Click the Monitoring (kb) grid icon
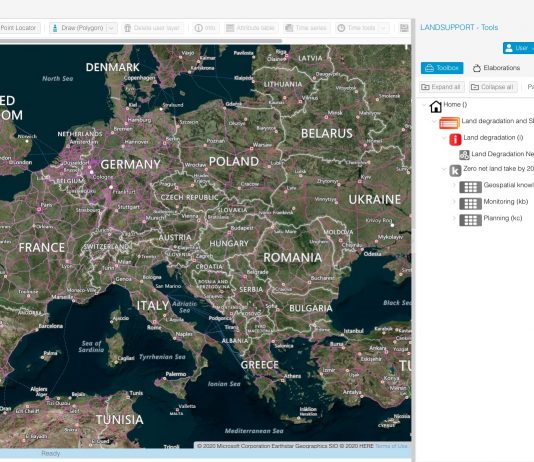Viewport: 534px width, 462px height. [470, 204]
